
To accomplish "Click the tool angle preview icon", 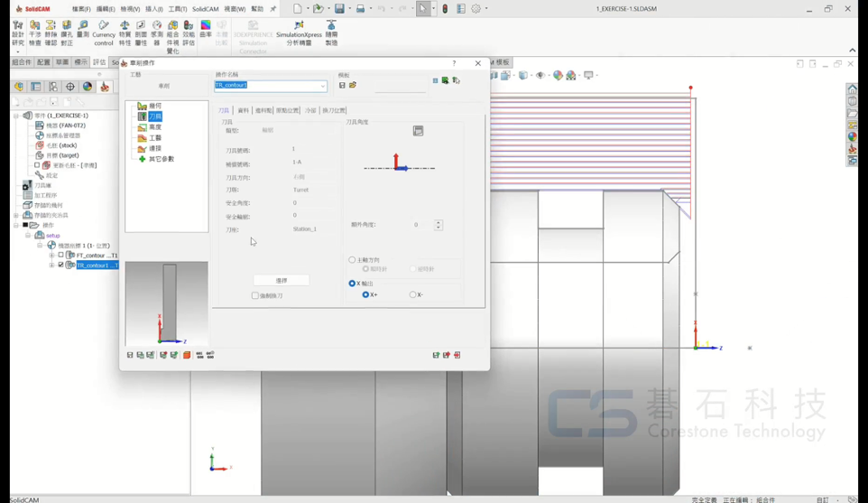I will click(x=418, y=131).
